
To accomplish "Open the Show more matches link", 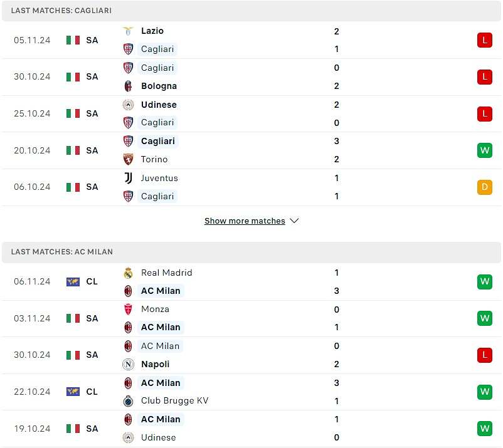I will (245, 221).
